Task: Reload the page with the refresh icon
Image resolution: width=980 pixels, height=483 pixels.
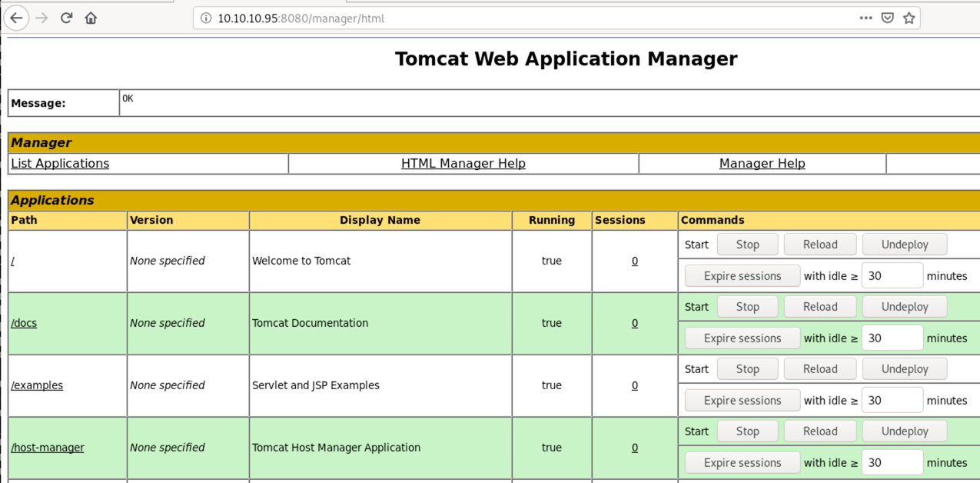Action: tap(66, 17)
